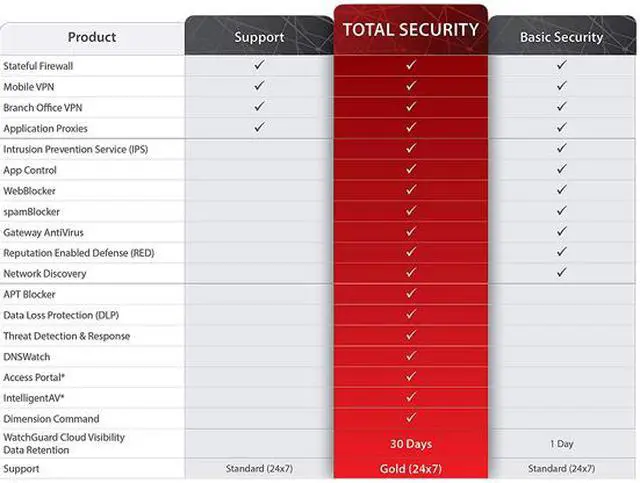
Task: Click the Mobile VPN checkmark under Basic Security
Action: 562,86
